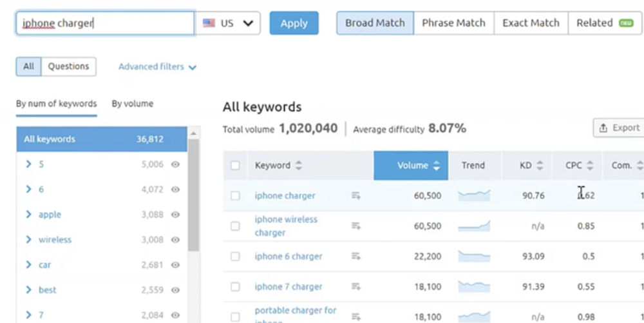Expand the 6 keyword group

pyautogui.click(x=28, y=190)
